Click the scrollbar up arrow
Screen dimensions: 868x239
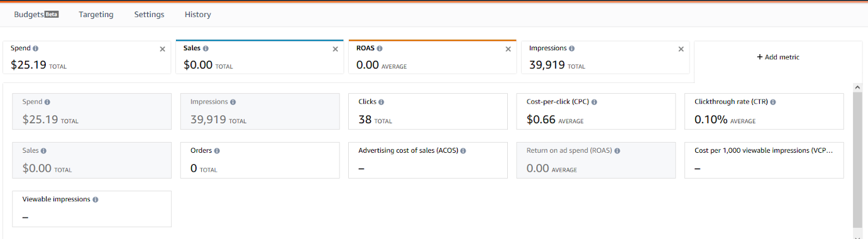click(x=857, y=87)
